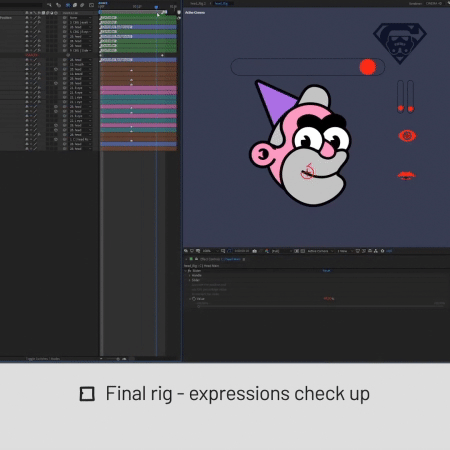Collapse the Slider effect group
This screenshot has width=450, height=450.
pyautogui.click(x=186, y=271)
